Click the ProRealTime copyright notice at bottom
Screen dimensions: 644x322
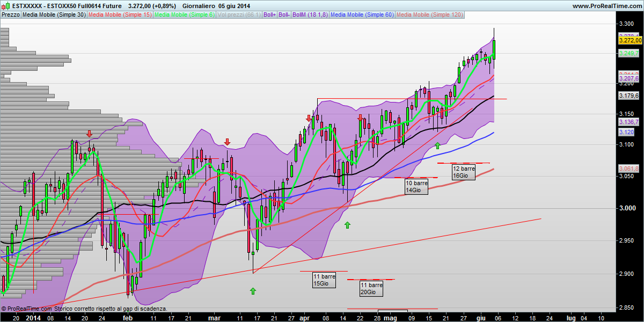click(x=84, y=309)
